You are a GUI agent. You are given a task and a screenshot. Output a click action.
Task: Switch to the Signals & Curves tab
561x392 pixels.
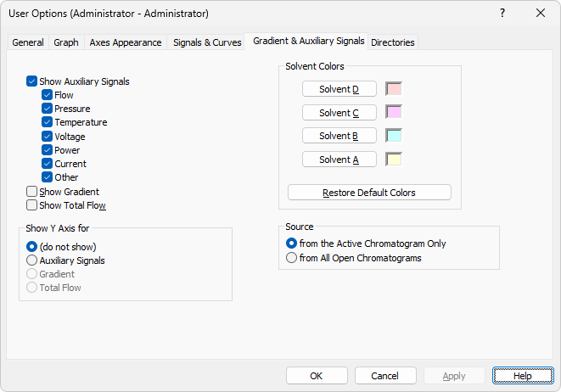[x=205, y=42]
